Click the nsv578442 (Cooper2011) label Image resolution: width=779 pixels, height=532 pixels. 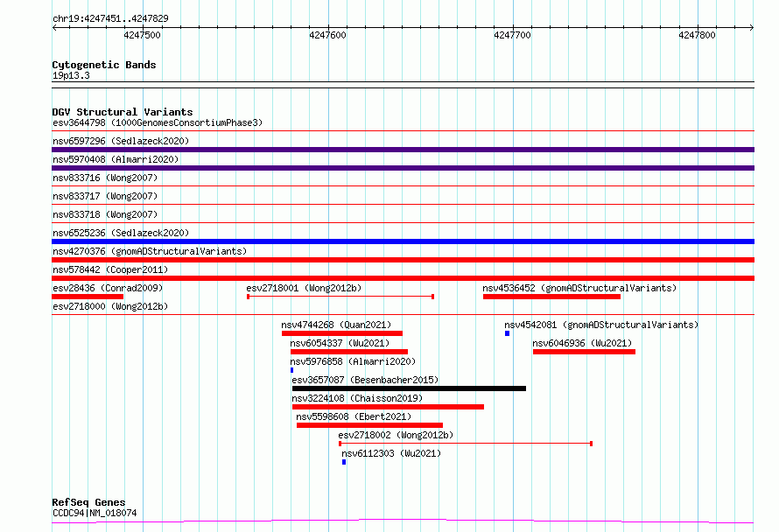click(110, 269)
